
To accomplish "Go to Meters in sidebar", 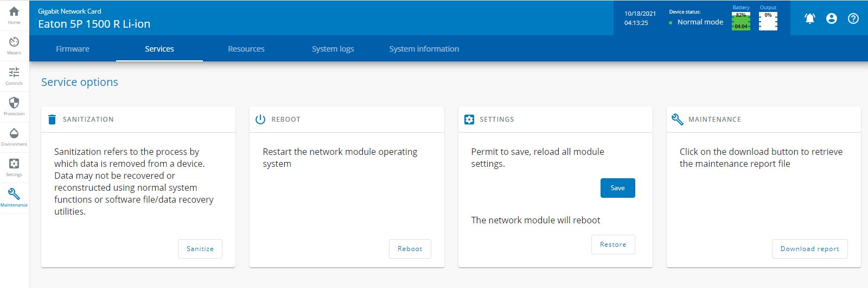I will coord(14,45).
